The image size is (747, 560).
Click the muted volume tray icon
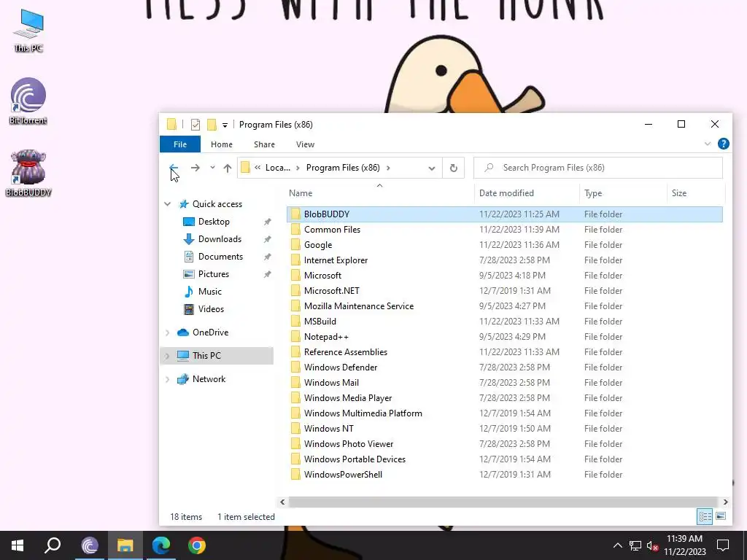coord(652,545)
